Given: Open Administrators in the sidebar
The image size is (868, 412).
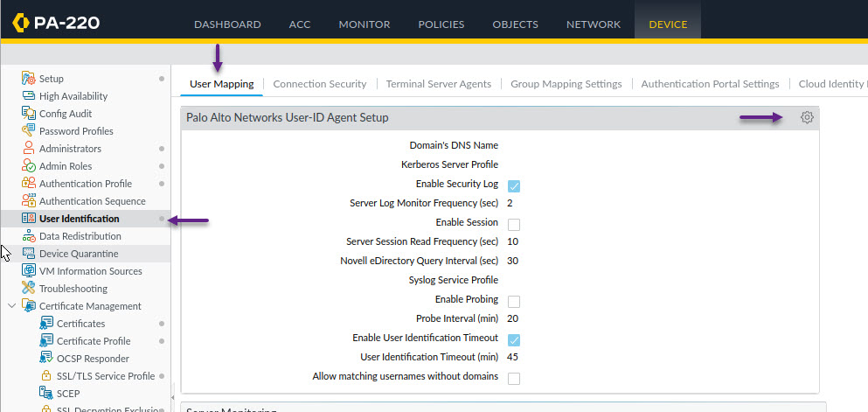Looking at the screenshot, I should [70, 149].
